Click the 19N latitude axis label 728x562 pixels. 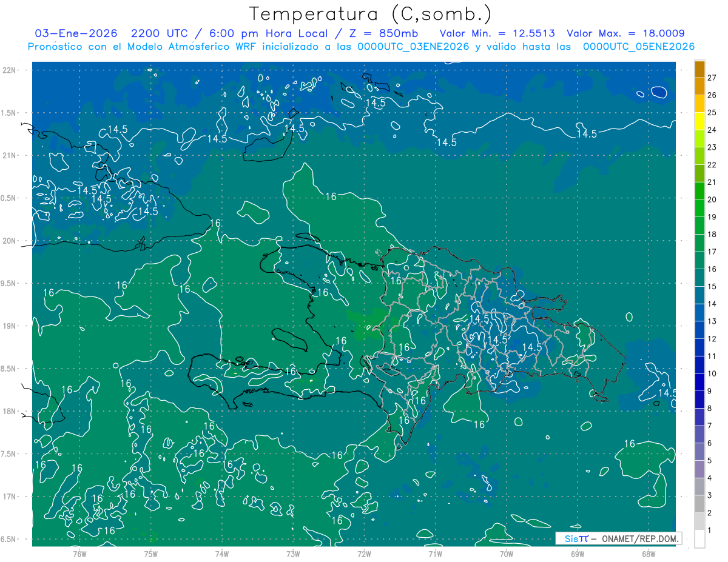point(10,326)
